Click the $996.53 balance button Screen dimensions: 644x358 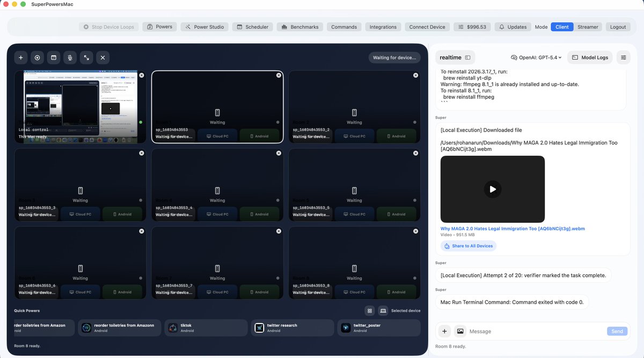point(472,27)
